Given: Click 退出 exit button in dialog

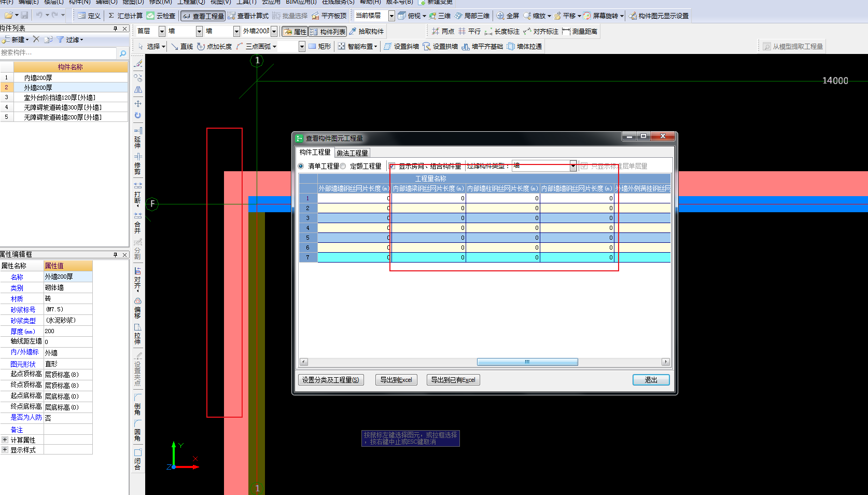Looking at the screenshot, I should tap(651, 380).
